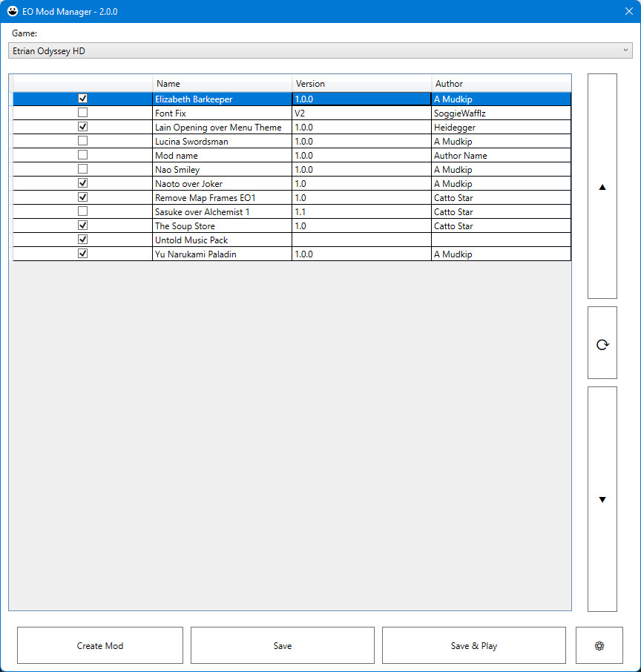Open settings via the gear icon

pyautogui.click(x=599, y=645)
